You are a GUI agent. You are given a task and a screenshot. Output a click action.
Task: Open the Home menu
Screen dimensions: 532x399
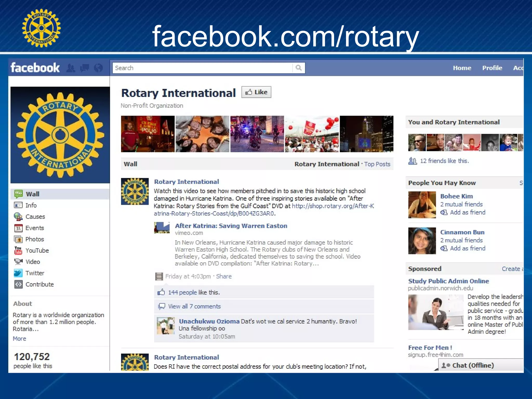pyautogui.click(x=462, y=68)
